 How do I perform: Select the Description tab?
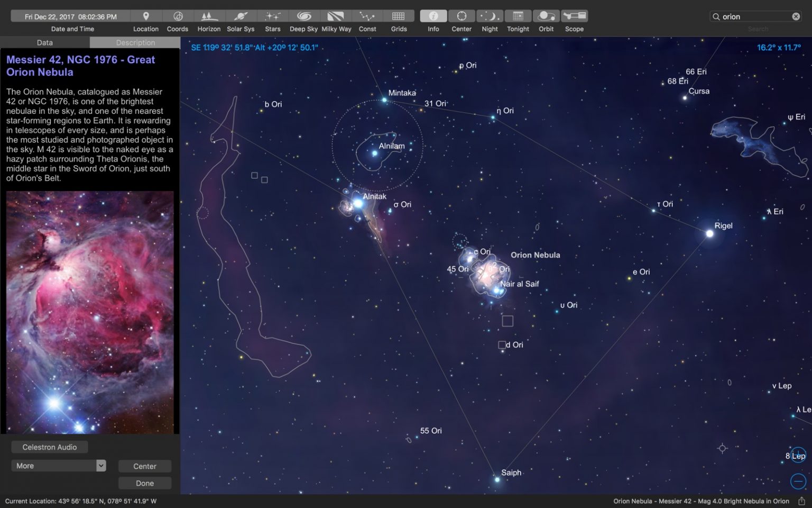pos(135,42)
